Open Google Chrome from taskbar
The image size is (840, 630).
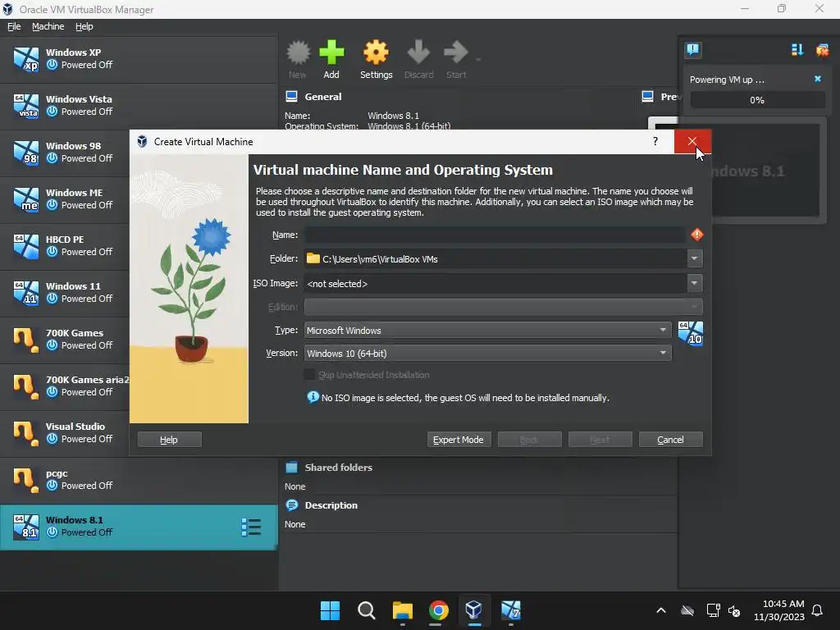438,610
